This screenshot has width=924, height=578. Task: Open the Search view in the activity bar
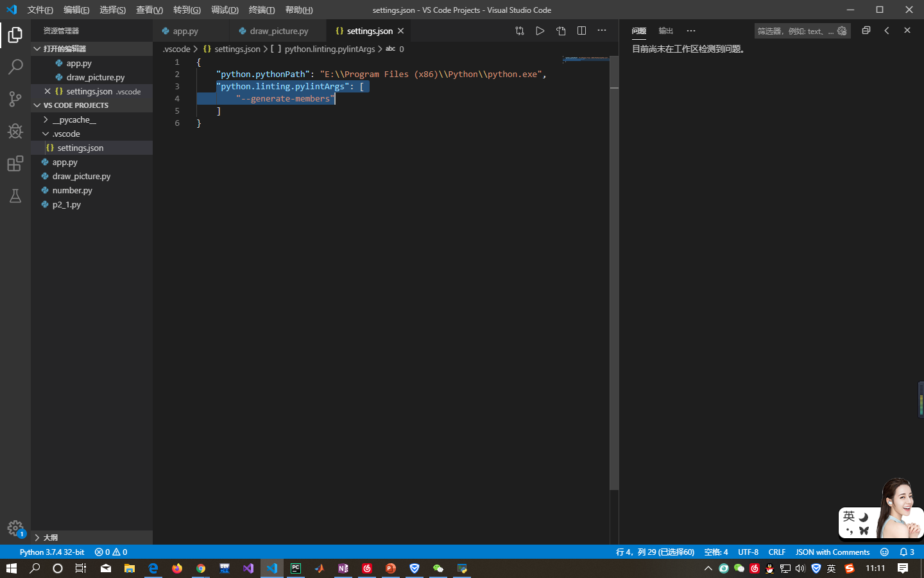tap(15, 67)
